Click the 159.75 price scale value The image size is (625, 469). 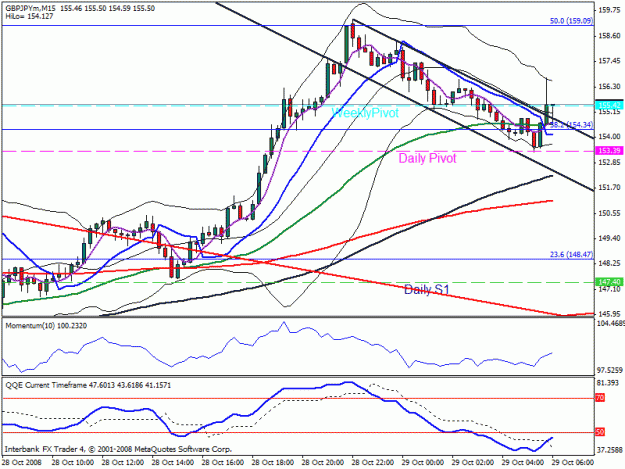[x=609, y=10]
